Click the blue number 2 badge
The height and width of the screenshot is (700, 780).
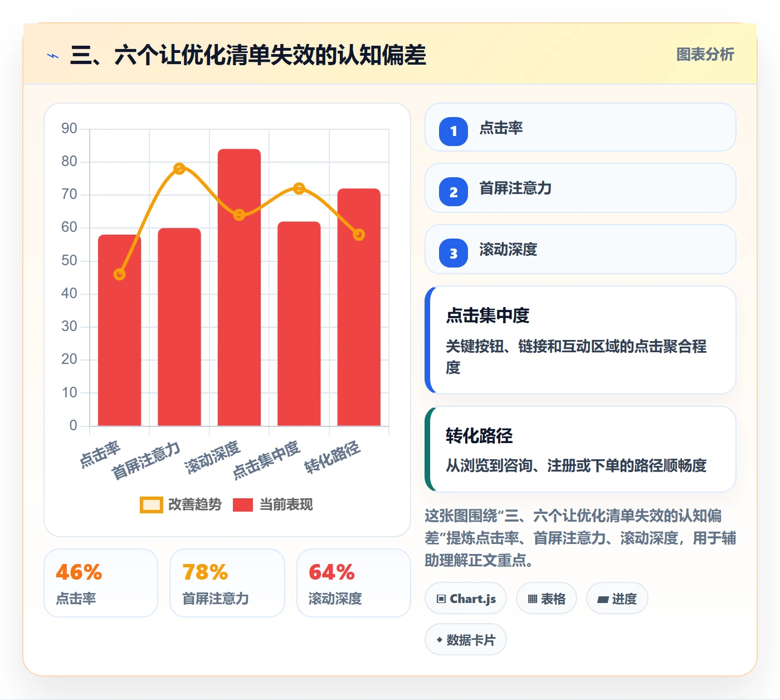[x=454, y=192]
